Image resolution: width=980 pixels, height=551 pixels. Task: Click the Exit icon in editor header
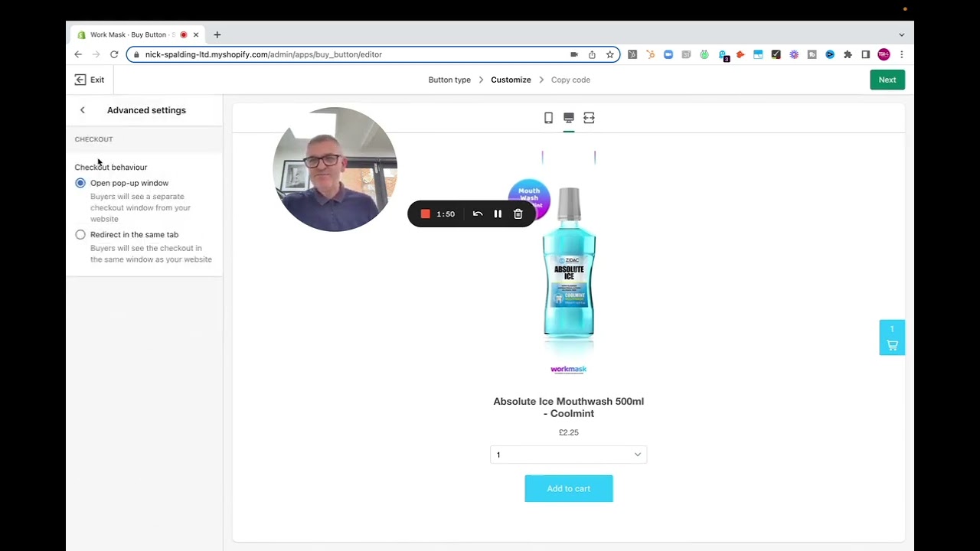click(80, 80)
